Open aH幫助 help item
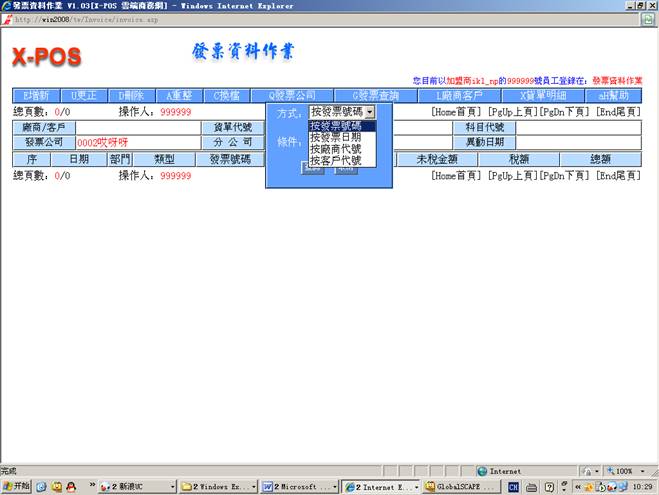The height and width of the screenshot is (495, 659). click(613, 95)
